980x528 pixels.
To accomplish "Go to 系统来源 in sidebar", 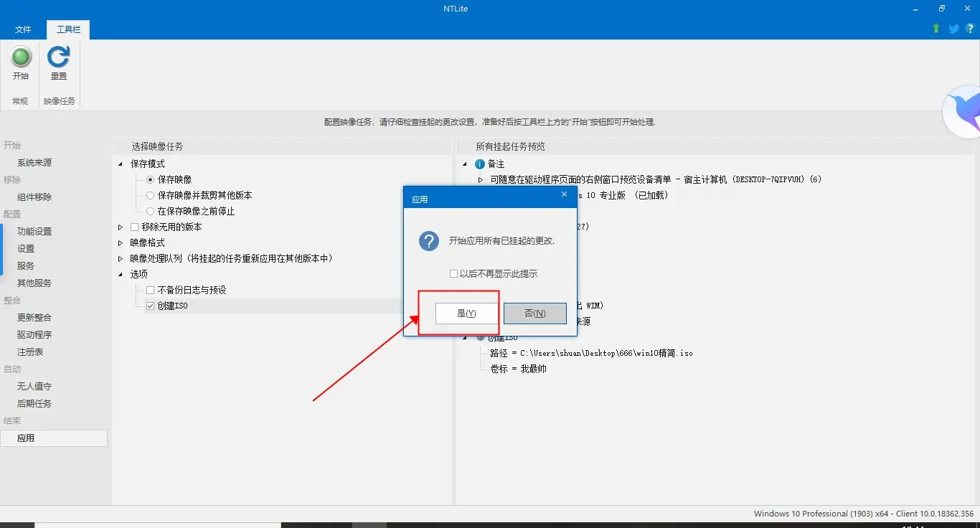I will (34, 163).
